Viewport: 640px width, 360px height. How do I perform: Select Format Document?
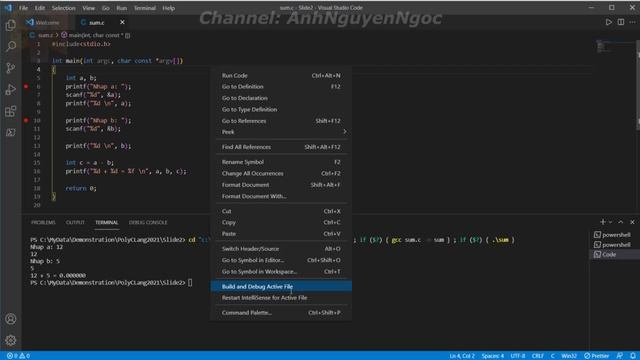(x=281, y=185)
